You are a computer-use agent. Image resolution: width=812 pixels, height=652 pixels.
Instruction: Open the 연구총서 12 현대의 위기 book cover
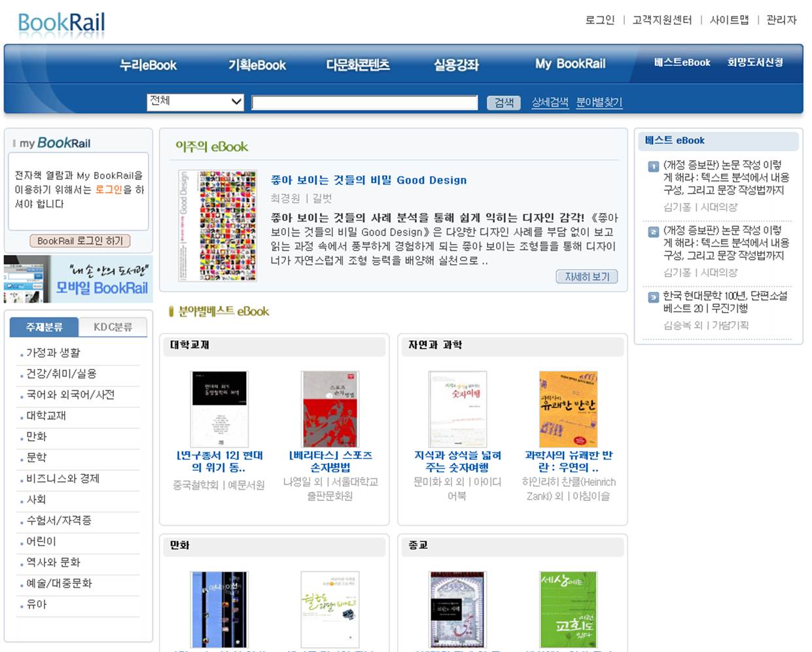(x=219, y=409)
